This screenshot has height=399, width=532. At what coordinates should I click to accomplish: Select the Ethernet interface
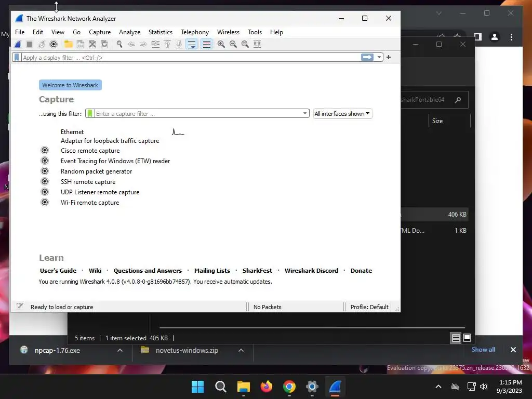[x=72, y=131]
